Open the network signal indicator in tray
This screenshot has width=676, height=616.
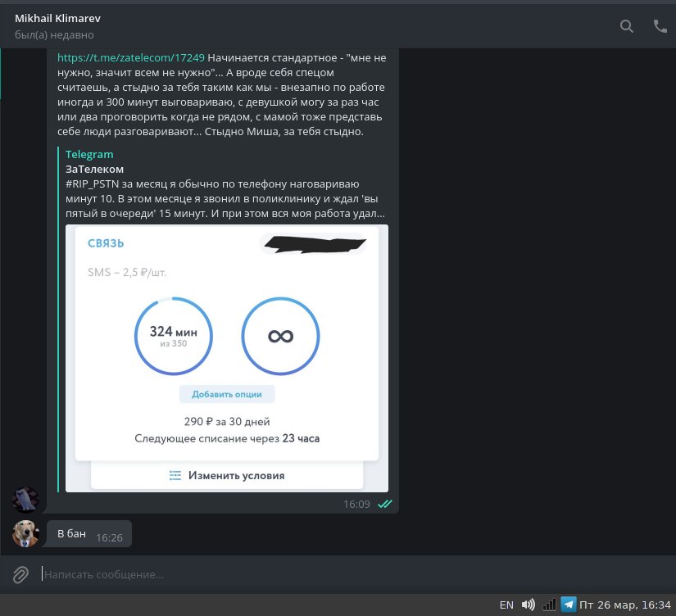click(549, 605)
